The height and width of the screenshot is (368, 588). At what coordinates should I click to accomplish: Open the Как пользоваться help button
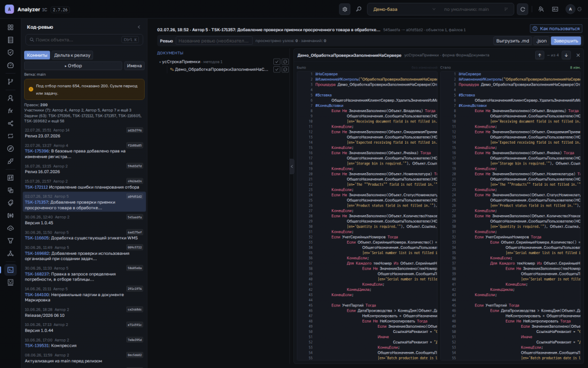pyautogui.click(x=556, y=29)
